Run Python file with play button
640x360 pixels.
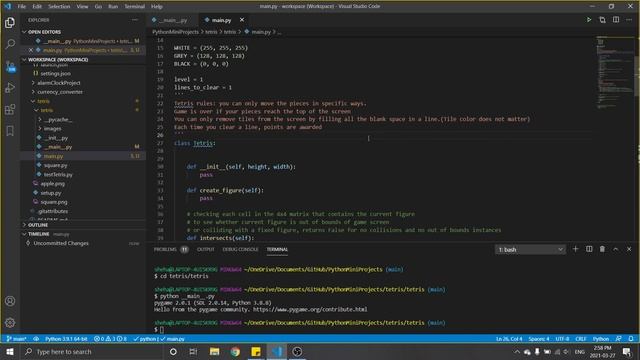tap(589, 20)
